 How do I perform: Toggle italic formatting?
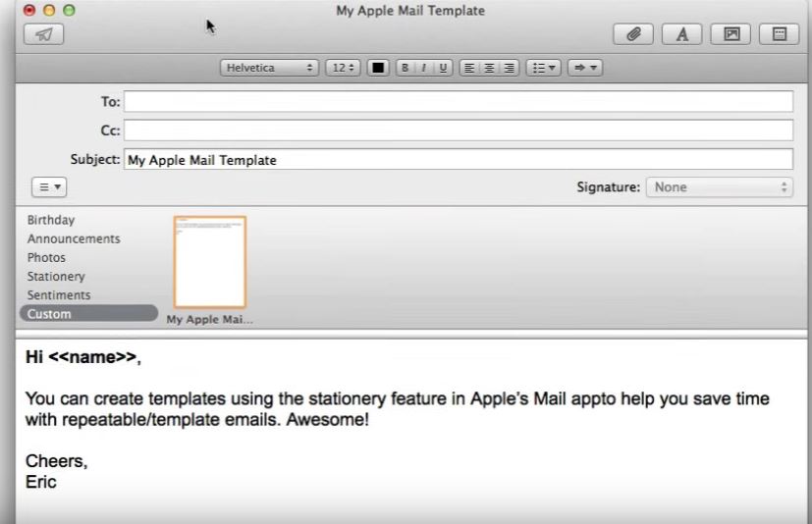(x=423, y=68)
